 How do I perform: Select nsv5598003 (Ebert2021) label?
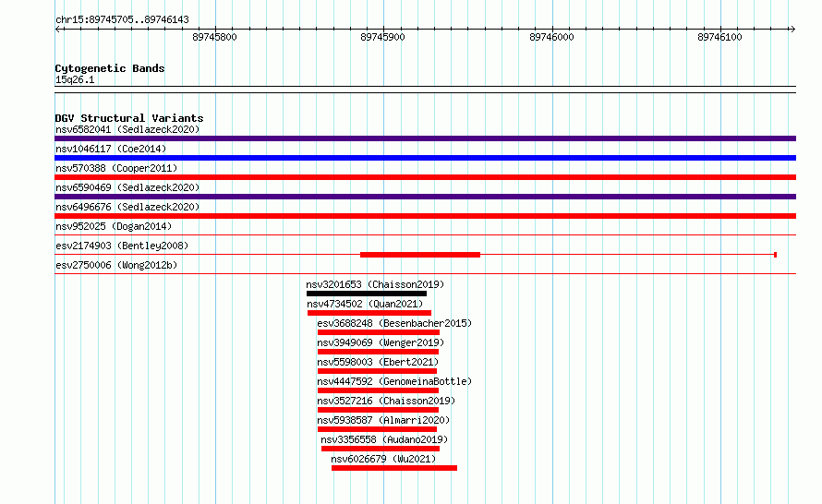coord(378,362)
